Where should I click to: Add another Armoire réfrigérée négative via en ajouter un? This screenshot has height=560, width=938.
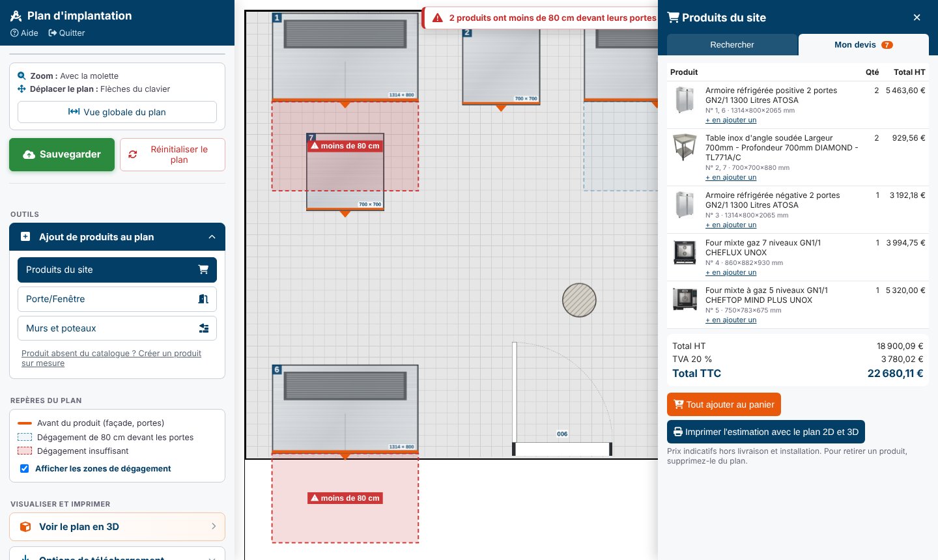731,225
